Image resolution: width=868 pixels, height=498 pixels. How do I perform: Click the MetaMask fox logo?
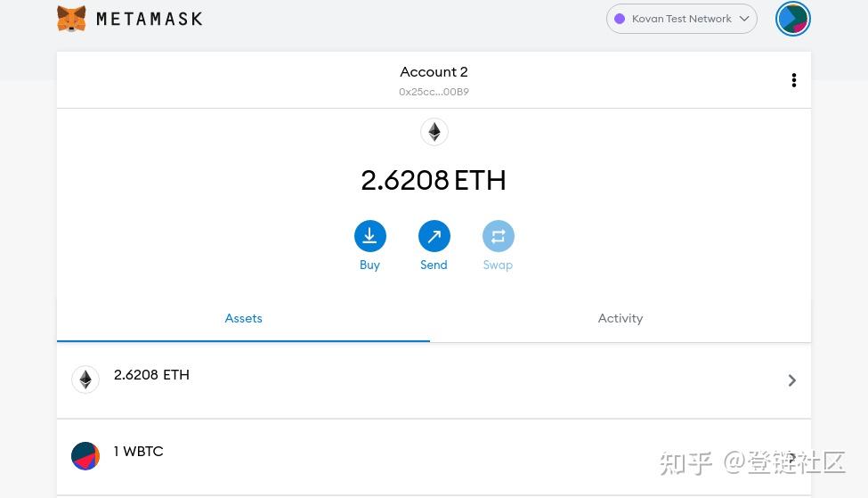(x=71, y=19)
